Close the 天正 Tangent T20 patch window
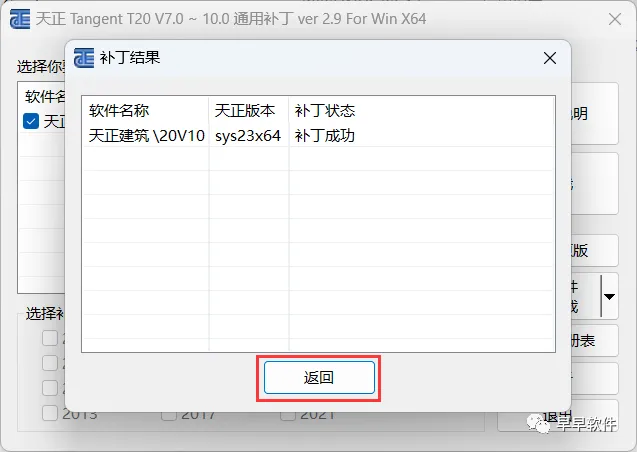Viewport: 637px width, 452px height. pos(615,19)
